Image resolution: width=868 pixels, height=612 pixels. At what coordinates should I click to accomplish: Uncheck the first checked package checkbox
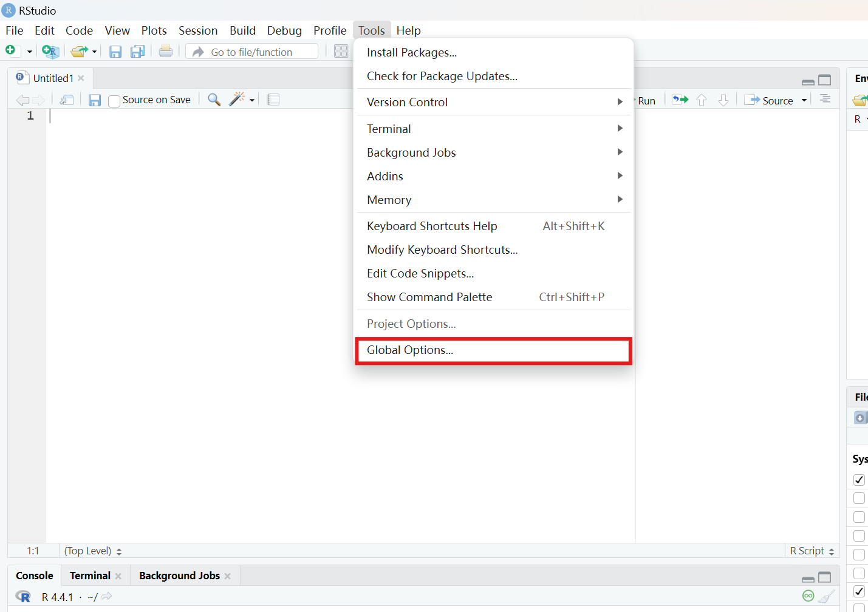[859, 480]
